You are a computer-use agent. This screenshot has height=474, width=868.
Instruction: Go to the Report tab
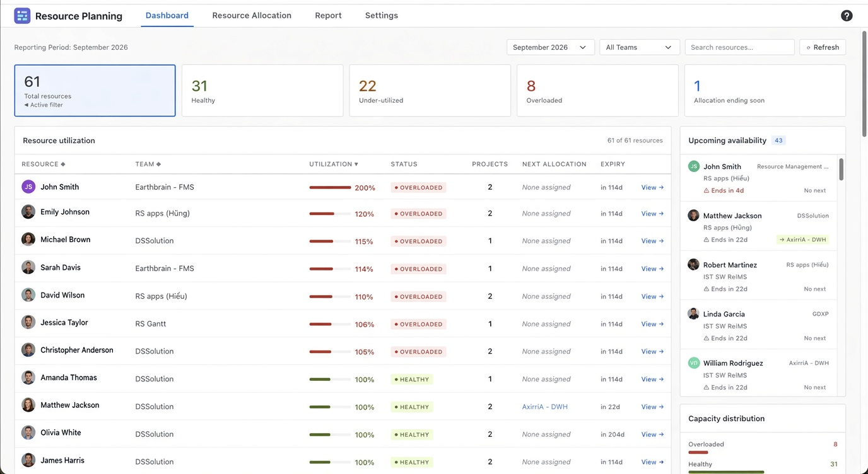pos(328,15)
